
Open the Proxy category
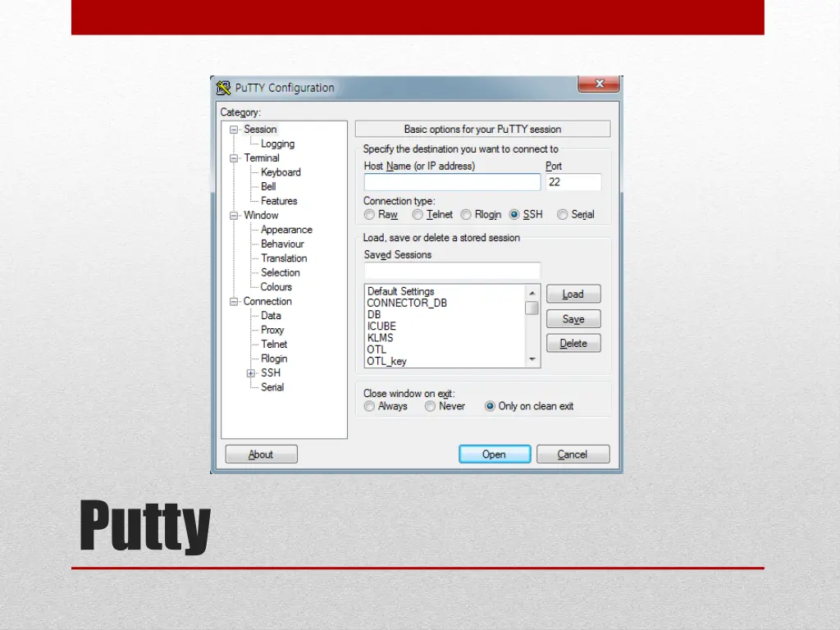pyautogui.click(x=272, y=330)
